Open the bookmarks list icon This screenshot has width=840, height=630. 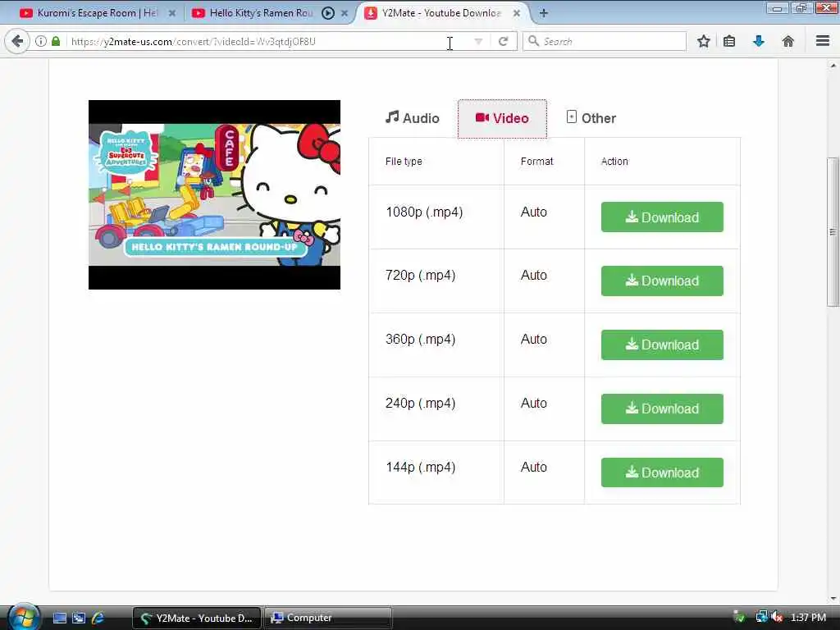[x=729, y=41]
